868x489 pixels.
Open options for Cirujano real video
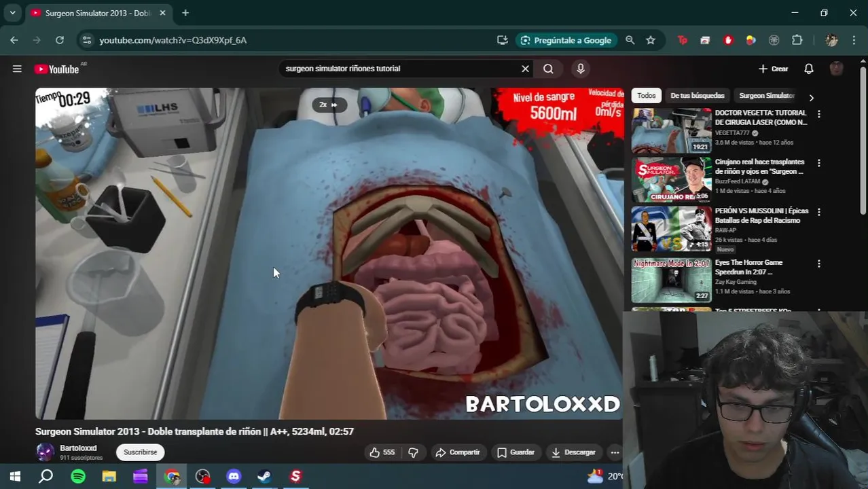[819, 163]
